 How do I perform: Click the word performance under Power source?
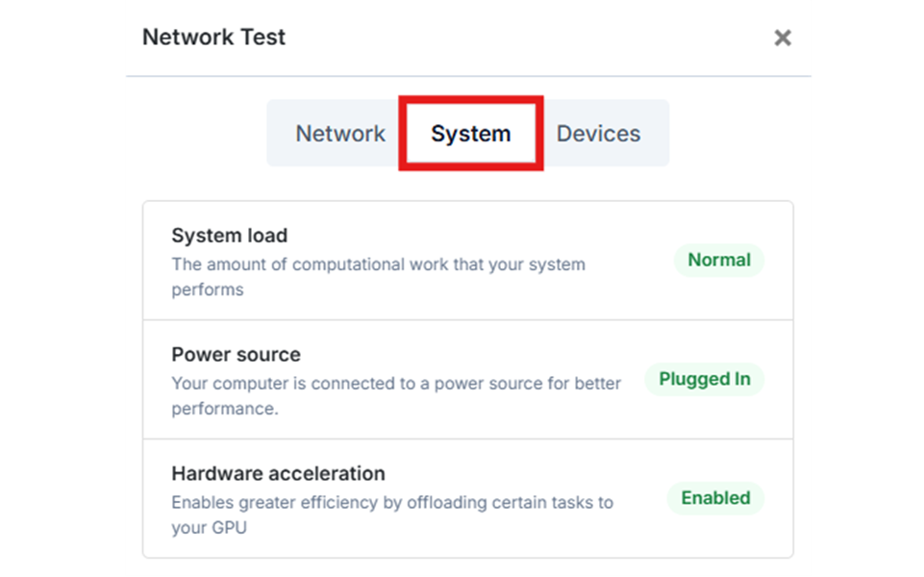coord(225,409)
